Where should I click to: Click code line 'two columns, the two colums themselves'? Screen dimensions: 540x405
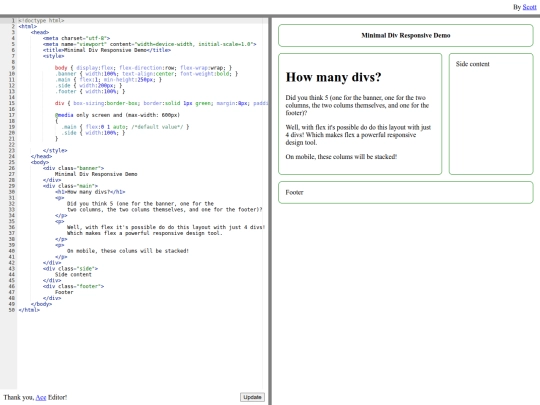click(x=165, y=209)
